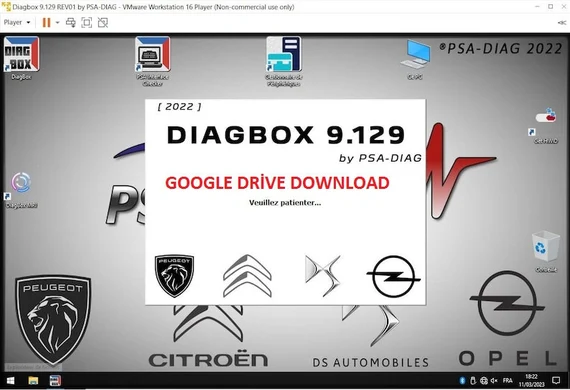Switch the FRA keyboard language indicator
Image resolution: width=570 pixels, height=390 pixels.
coord(507,381)
